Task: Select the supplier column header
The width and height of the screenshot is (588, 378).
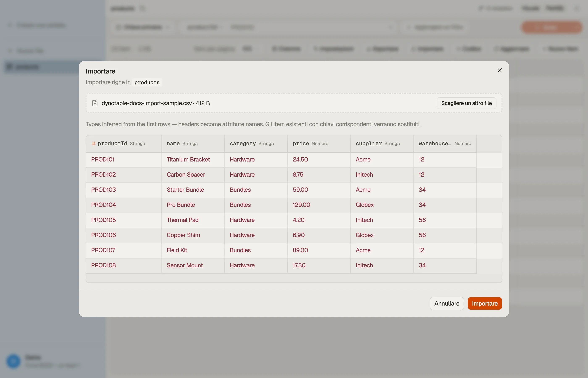Action: pyautogui.click(x=382, y=144)
